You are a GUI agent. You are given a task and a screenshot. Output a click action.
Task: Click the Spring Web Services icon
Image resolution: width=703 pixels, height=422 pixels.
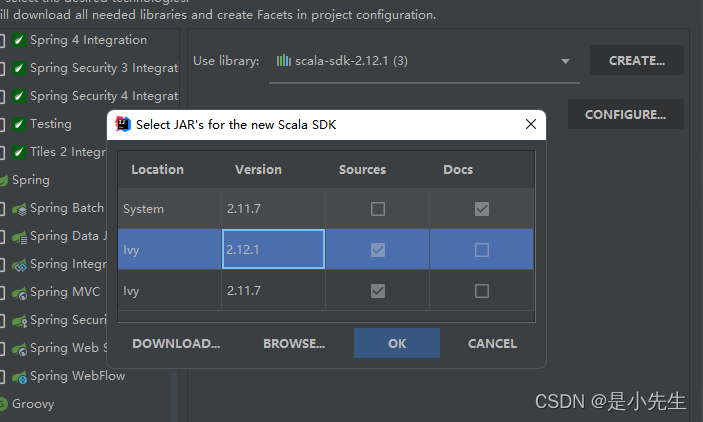point(19,349)
